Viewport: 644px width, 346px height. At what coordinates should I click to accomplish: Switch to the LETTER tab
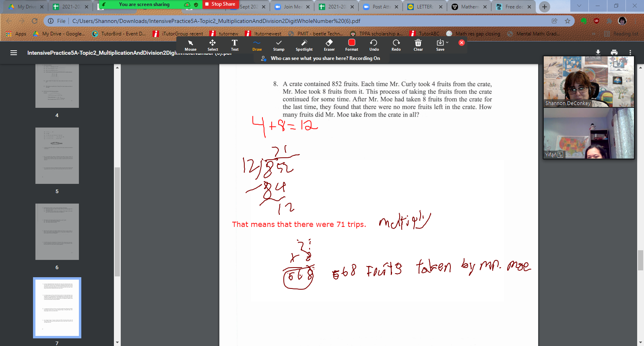424,7
